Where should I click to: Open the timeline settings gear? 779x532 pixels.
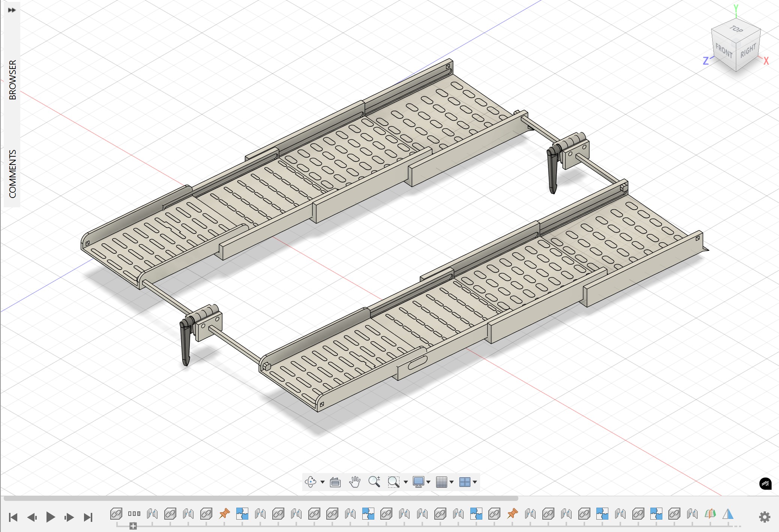point(765,517)
